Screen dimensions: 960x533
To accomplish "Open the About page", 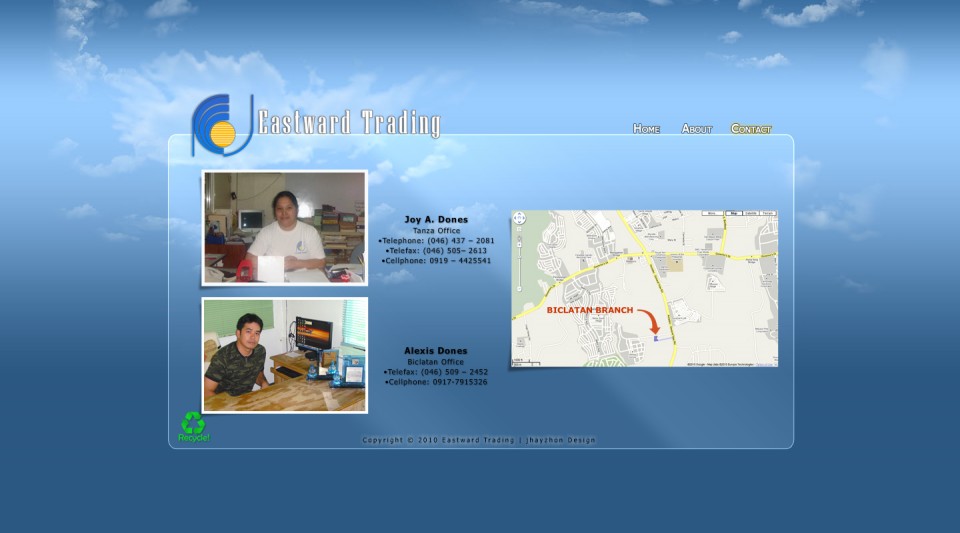I will pyautogui.click(x=697, y=129).
